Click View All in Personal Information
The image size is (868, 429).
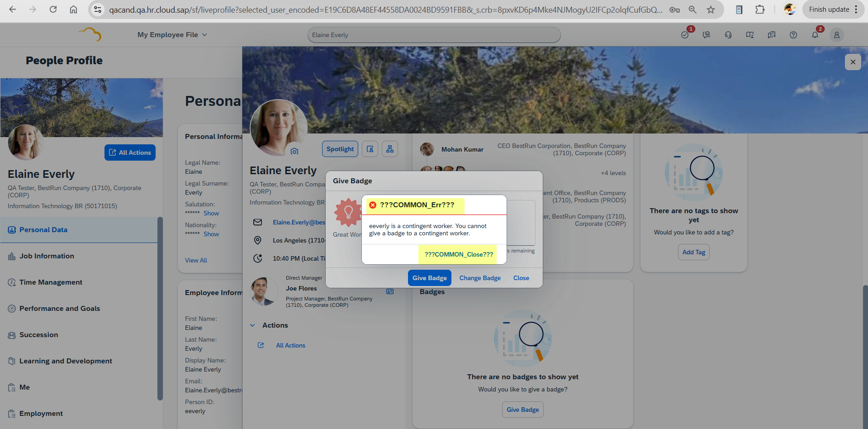tap(196, 260)
